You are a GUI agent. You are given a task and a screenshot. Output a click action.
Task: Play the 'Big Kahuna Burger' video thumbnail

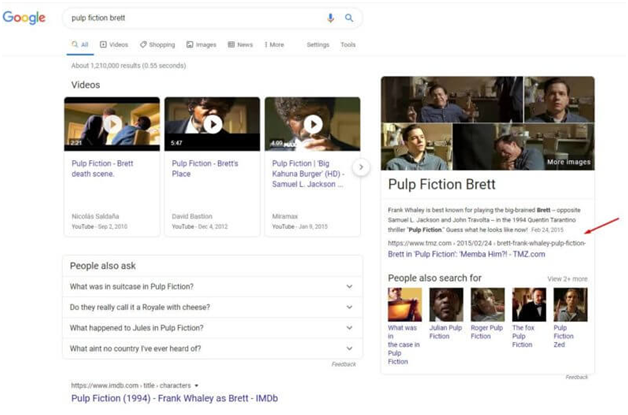point(312,124)
